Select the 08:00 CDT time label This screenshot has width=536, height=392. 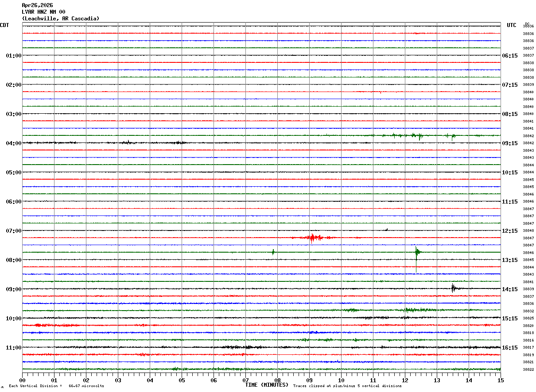click(14, 260)
